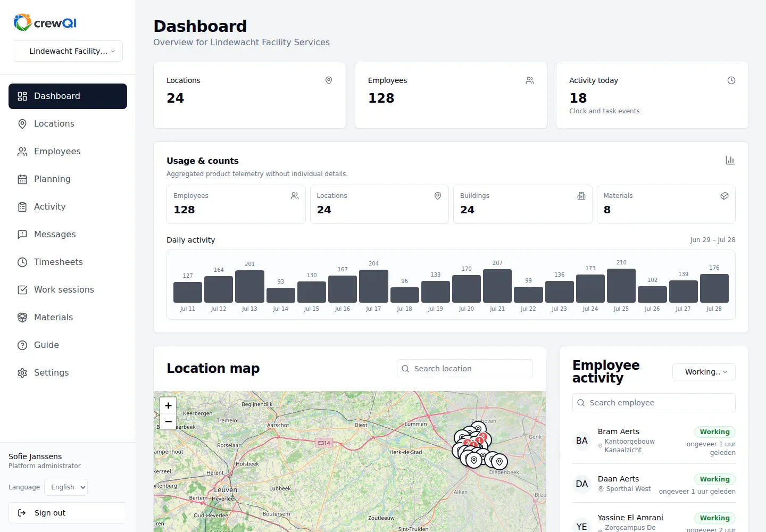766x532 pixels.
Task: Click Working badge for Daan Aerts
Action: pos(714,479)
